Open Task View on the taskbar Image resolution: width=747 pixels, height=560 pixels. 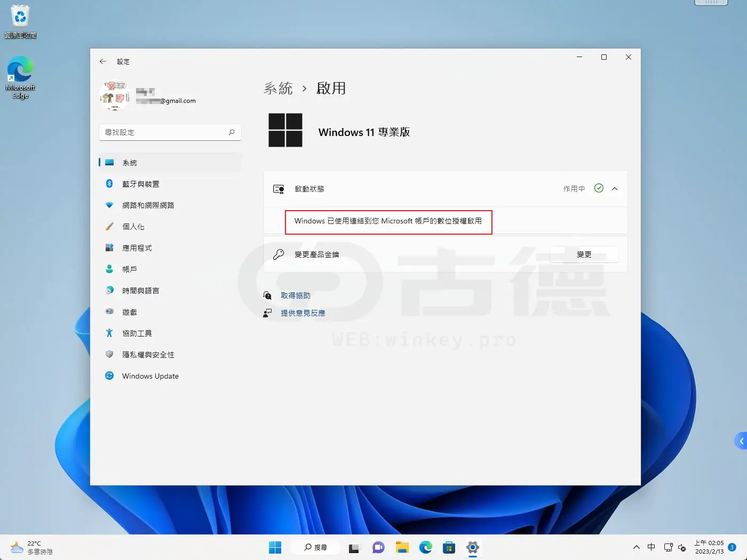click(x=354, y=548)
